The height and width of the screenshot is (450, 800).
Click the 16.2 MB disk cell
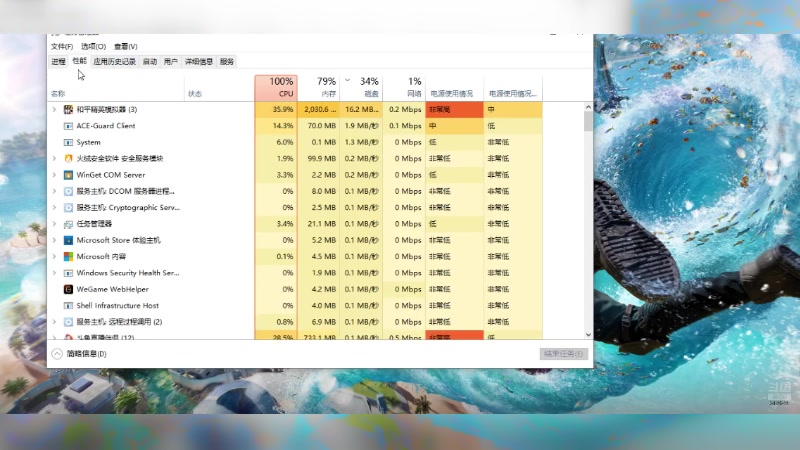[361, 110]
